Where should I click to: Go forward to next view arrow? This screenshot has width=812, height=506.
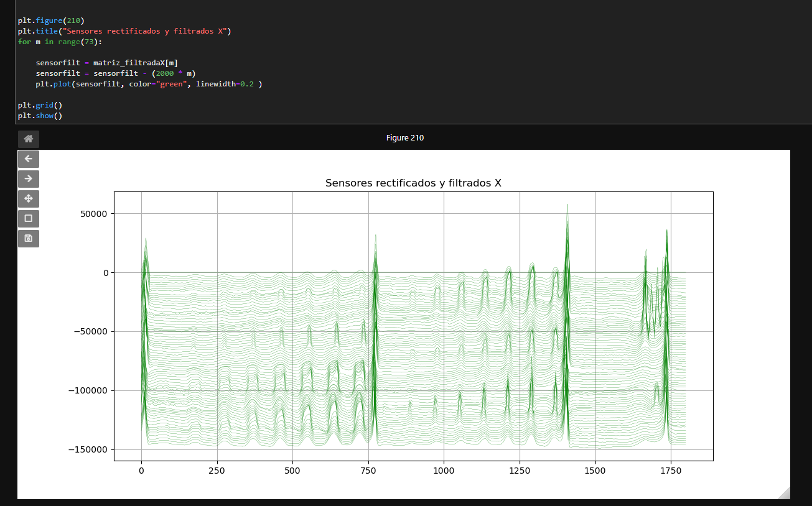28,179
